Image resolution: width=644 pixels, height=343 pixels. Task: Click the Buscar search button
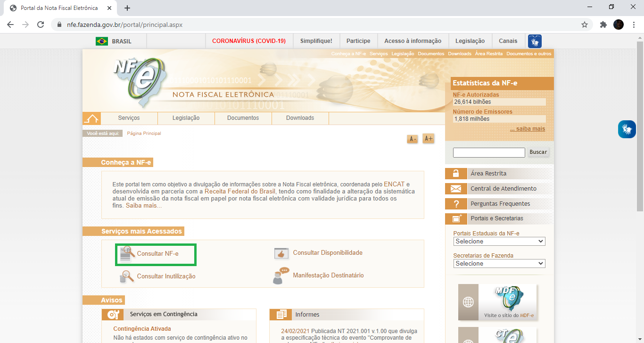coord(538,152)
